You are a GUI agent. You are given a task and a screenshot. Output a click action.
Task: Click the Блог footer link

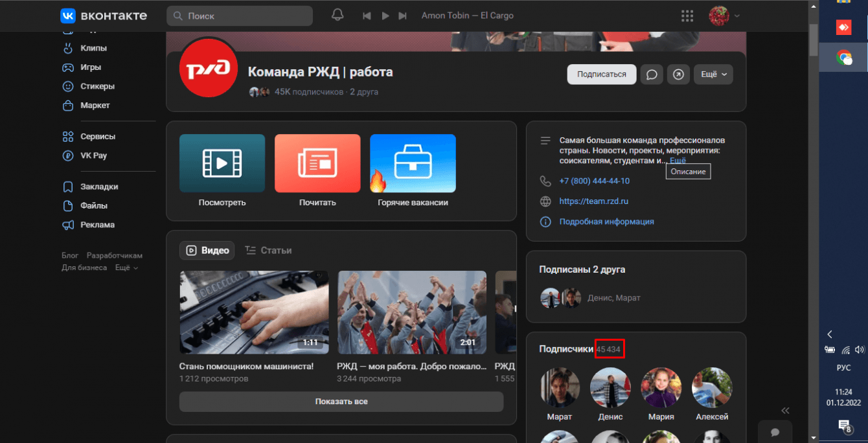70,256
